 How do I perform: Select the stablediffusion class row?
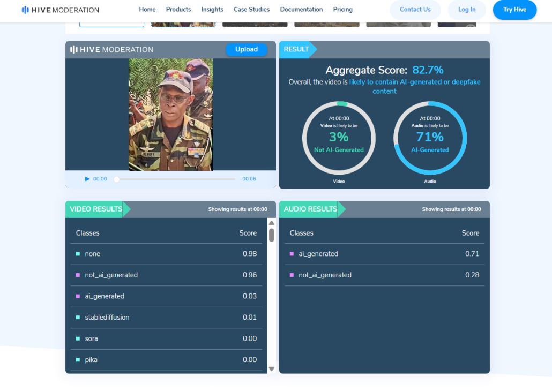click(x=166, y=318)
